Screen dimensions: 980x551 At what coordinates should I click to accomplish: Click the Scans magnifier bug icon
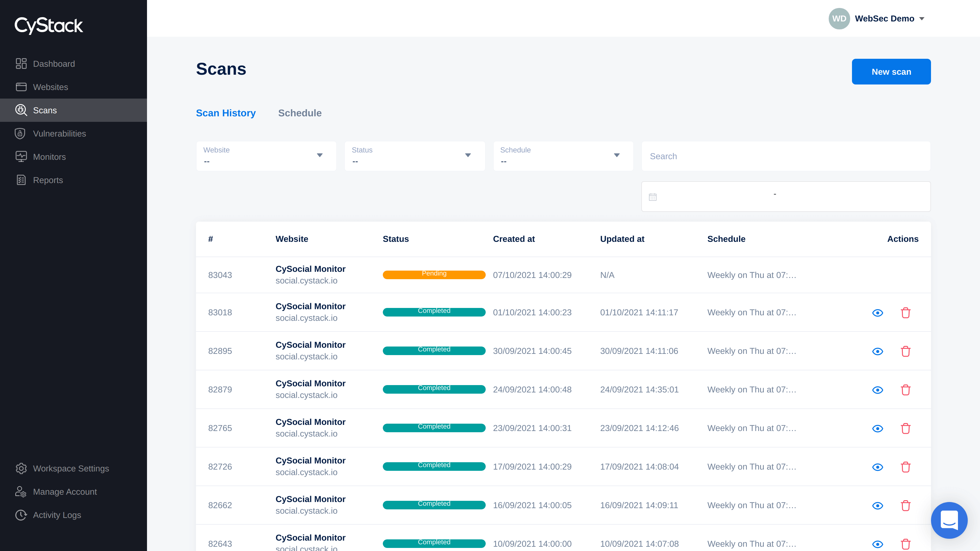coord(21,110)
